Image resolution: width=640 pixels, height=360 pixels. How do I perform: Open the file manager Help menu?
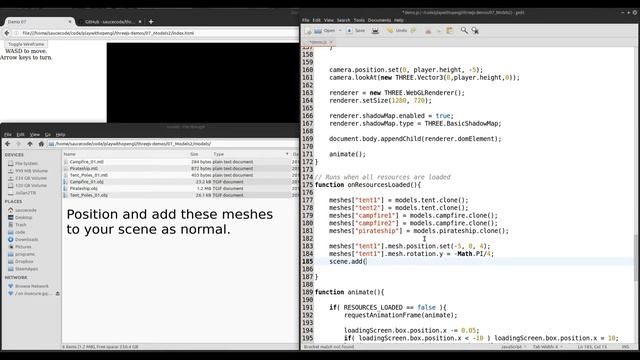[60, 134]
